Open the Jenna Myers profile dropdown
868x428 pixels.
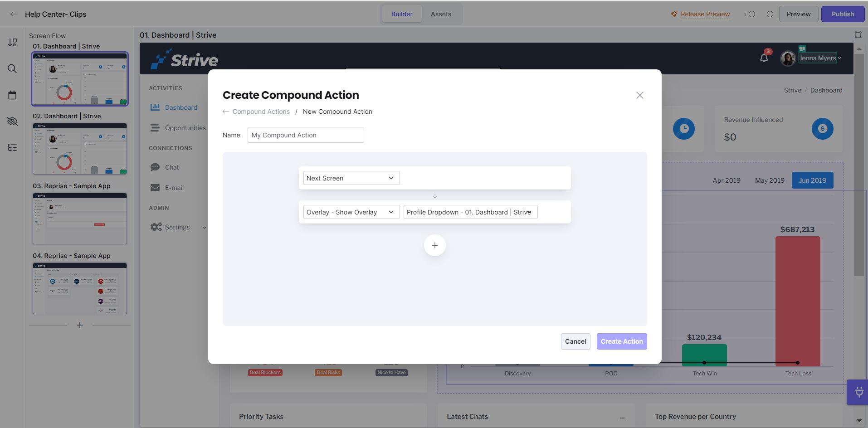(x=818, y=58)
